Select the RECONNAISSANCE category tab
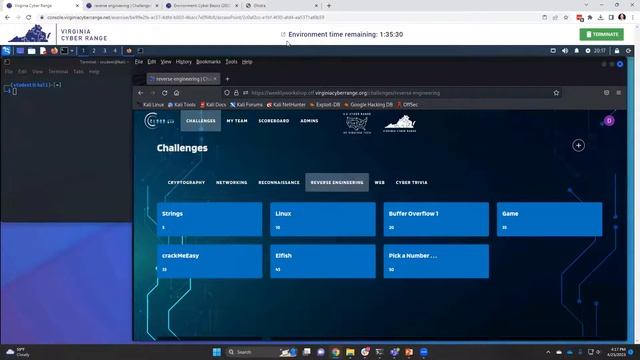The height and width of the screenshot is (360, 640). pyautogui.click(x=279, y=182)
